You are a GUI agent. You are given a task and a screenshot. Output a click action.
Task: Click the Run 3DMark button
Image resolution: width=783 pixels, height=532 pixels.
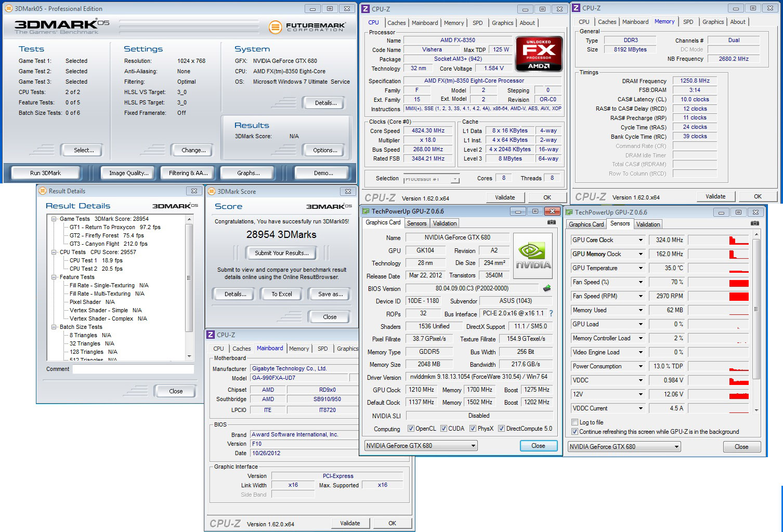(45, 173)
